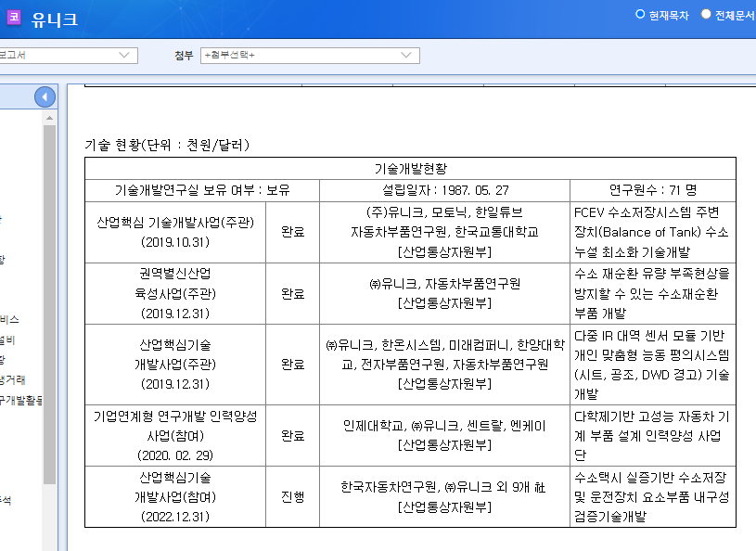Viewport: 756px width, 551px height.
Task: Open the sidebar tree item ending in 거래
Action: 13,380
